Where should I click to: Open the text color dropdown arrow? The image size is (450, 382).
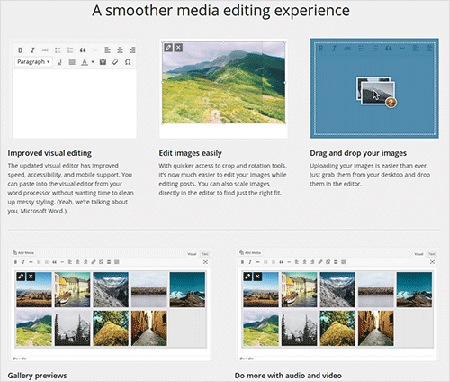coord(93,62)
